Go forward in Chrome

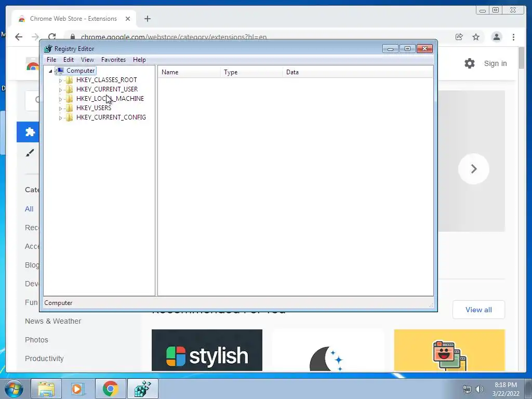click(x=35, y=37)
